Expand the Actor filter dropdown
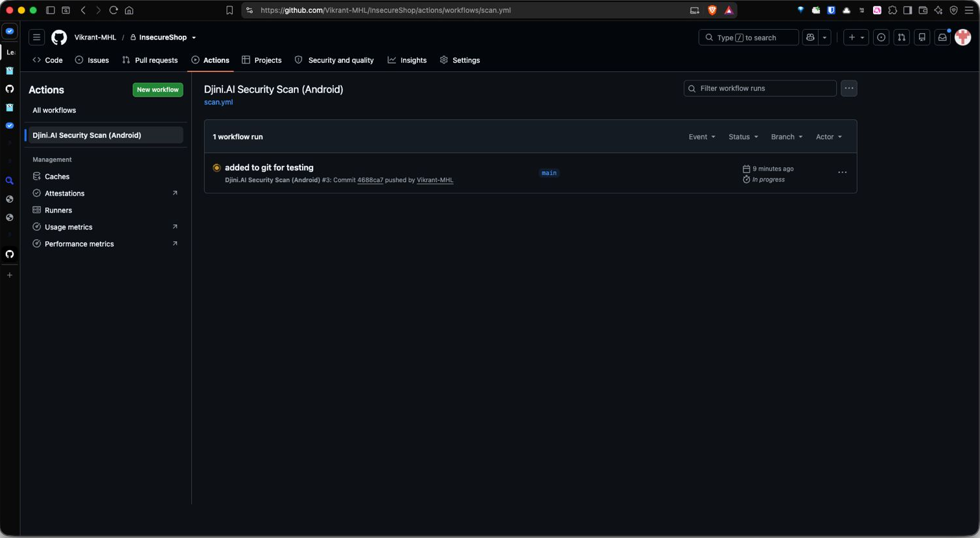The image size is (980, 538). 829,137
